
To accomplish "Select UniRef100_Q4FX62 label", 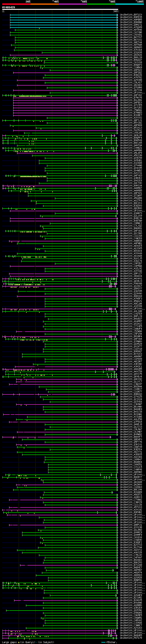I will click(x=131, y=95).
